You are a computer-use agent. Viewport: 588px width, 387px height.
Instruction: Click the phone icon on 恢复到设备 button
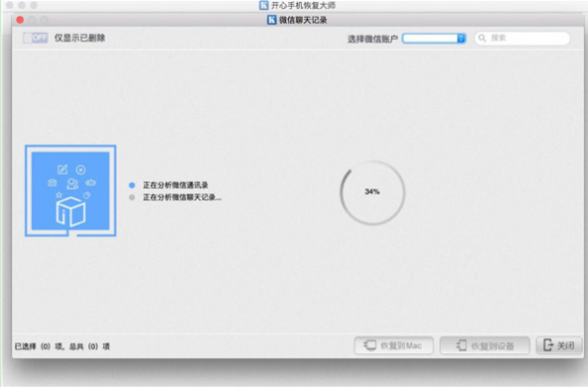coord(461,345)
